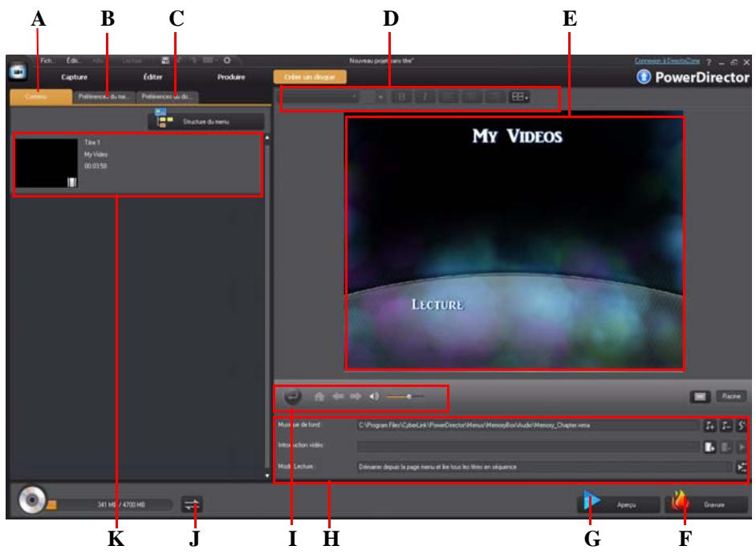Screen dimensions: 756x554
Task: Click the menu structure tree icon
Action: click(x=164, y=119)
